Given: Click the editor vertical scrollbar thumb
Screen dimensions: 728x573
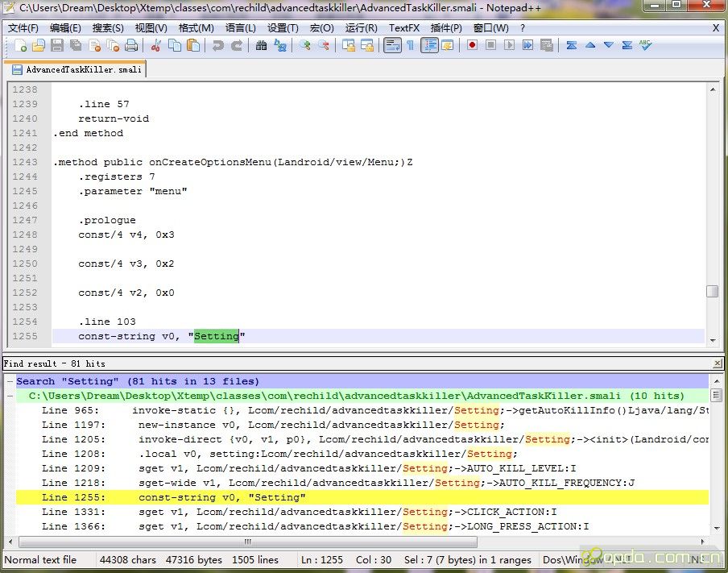Looking at the screenshot, I should coord(713,292).
